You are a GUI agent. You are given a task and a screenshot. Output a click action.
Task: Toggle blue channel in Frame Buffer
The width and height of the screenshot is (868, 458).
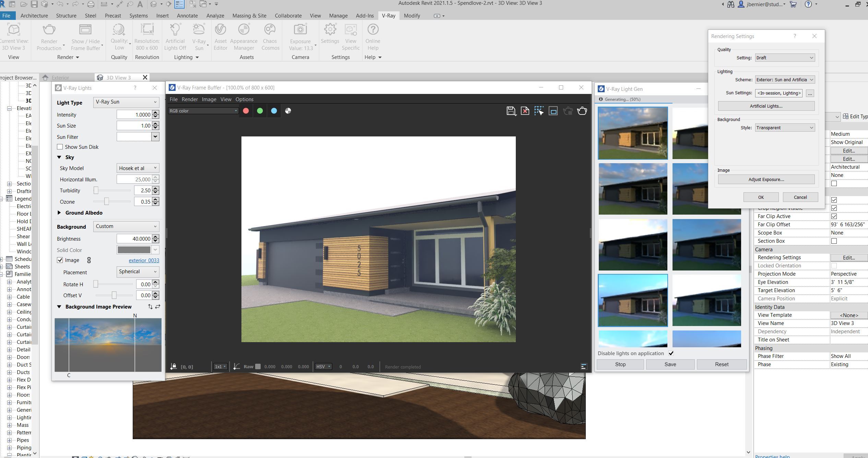click(x=274, y=111)
